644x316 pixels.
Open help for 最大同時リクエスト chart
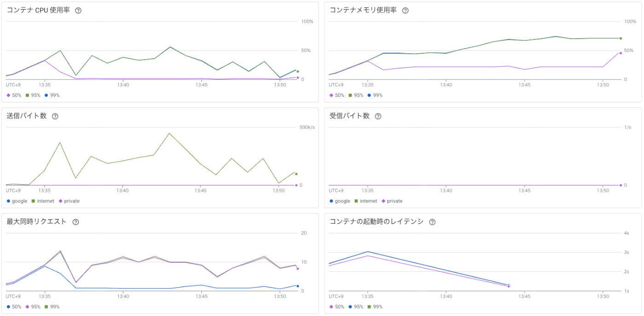pyautogui.click(x=75, y=222)
